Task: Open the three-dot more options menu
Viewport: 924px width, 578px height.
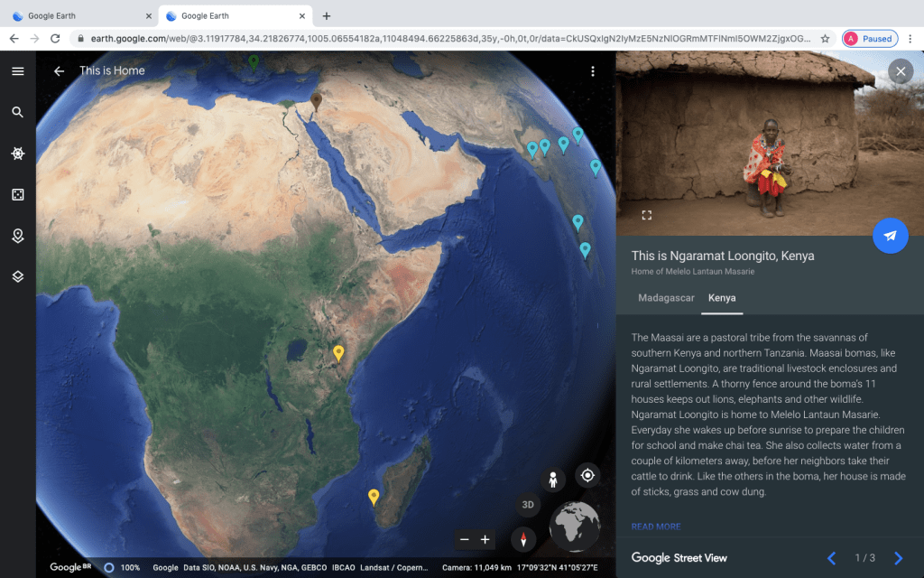Action: (x=593, y=71)
